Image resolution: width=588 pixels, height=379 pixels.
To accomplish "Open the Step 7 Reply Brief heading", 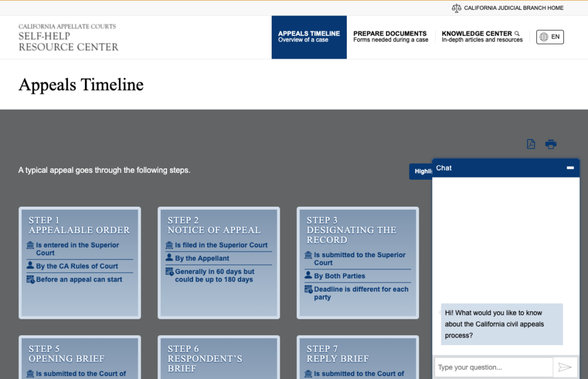I will coord(338,354).
